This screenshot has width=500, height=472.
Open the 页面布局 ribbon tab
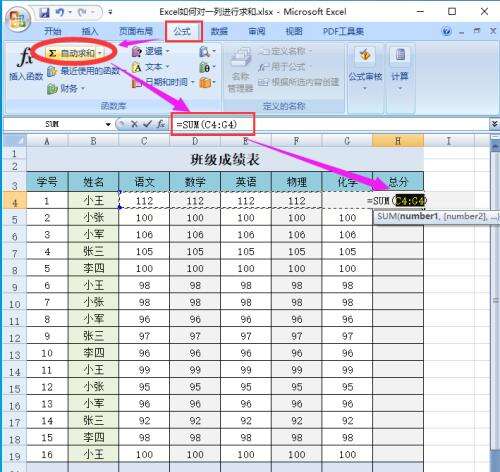tap(136, 31)
